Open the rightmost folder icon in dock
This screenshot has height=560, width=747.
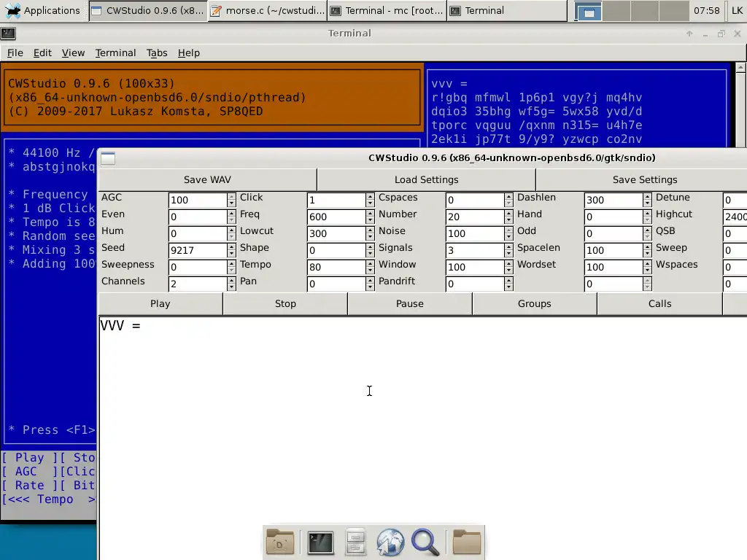pyautogui.click(x=466, y=542)
